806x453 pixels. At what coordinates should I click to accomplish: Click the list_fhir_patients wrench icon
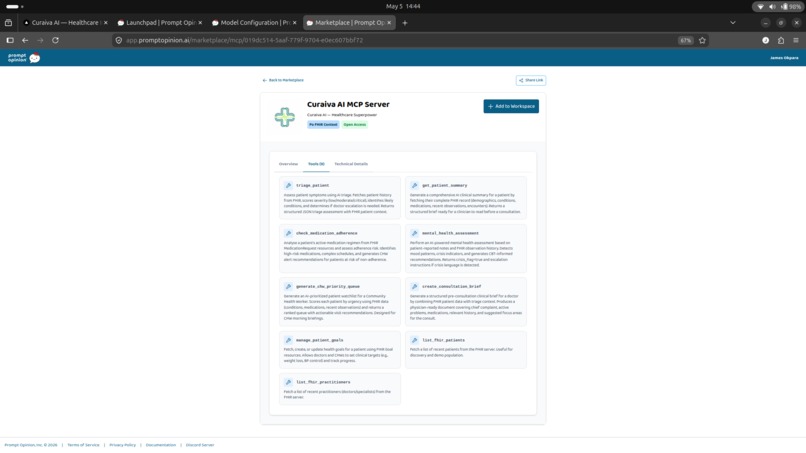[414, 340]
